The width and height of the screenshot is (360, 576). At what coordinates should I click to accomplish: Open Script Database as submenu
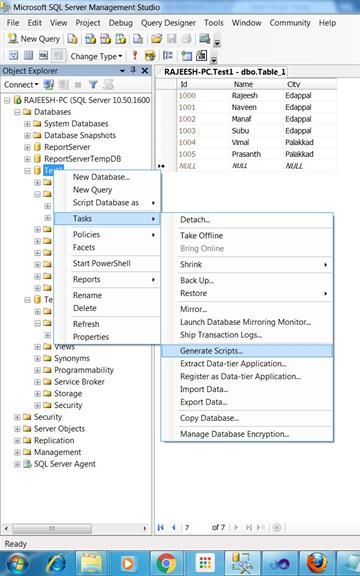(x=107, y=202)
